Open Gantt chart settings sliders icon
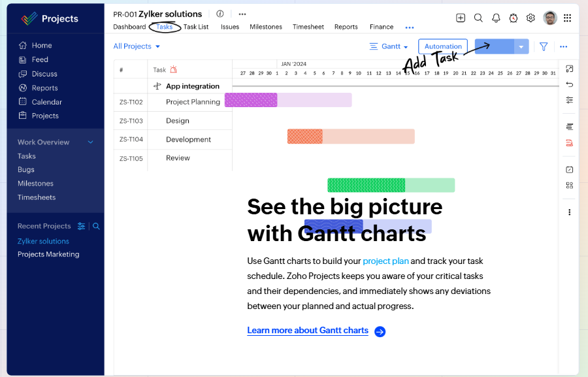 pyautogui.click(x=569, y=100)
